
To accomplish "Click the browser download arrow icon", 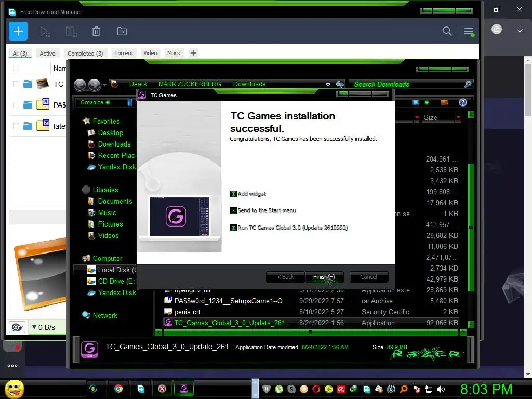I will point(520,30).
